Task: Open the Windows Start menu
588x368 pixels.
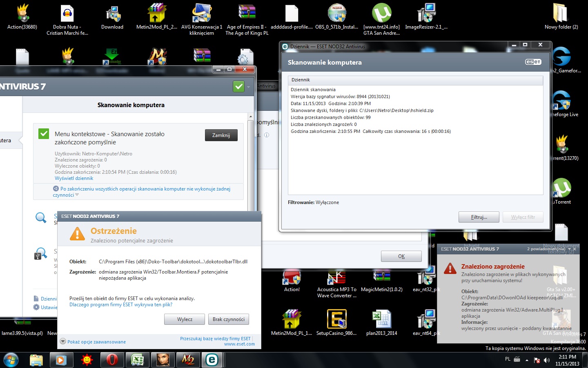Action: coord(11,360)
